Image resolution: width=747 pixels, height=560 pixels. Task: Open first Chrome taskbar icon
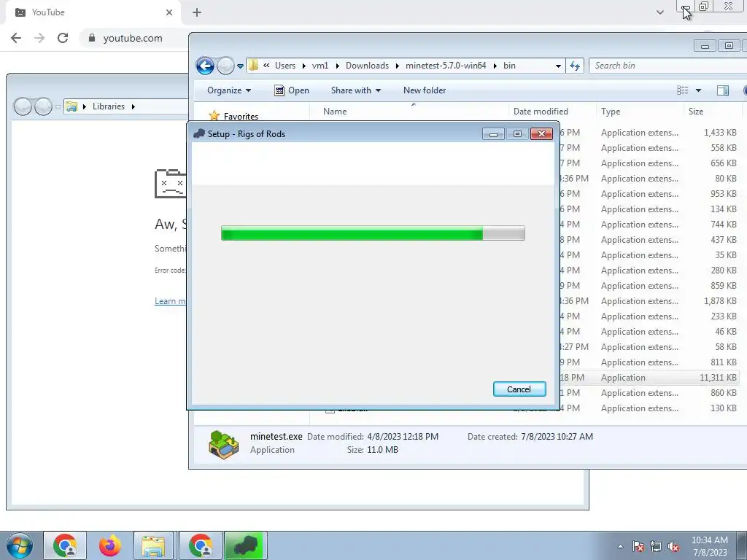[x=65, y=545]
